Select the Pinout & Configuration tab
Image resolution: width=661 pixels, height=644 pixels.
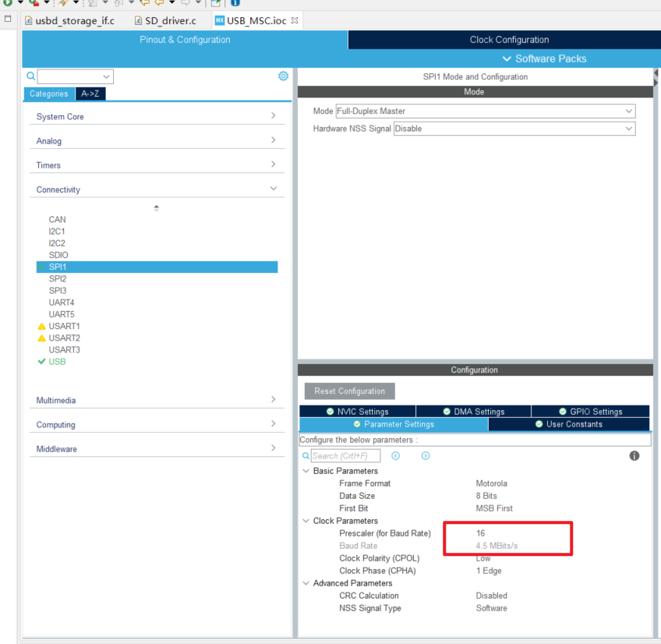[x=185, y=40]
